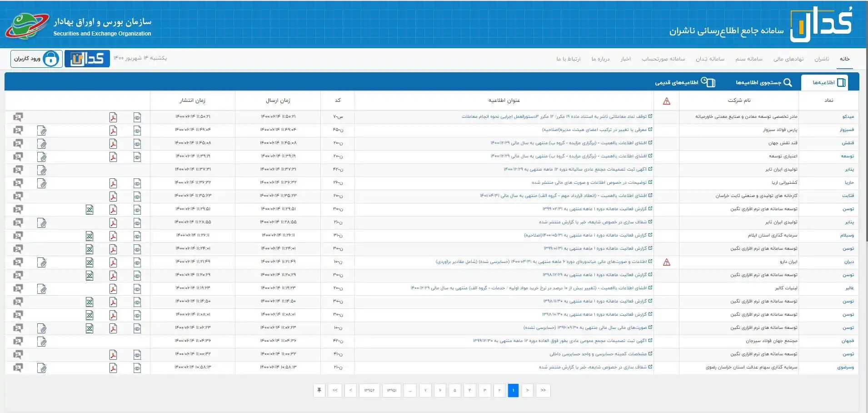Click the pin icon in pagination bar
This screenshot has width=868, height=413.
pos(319,390)
